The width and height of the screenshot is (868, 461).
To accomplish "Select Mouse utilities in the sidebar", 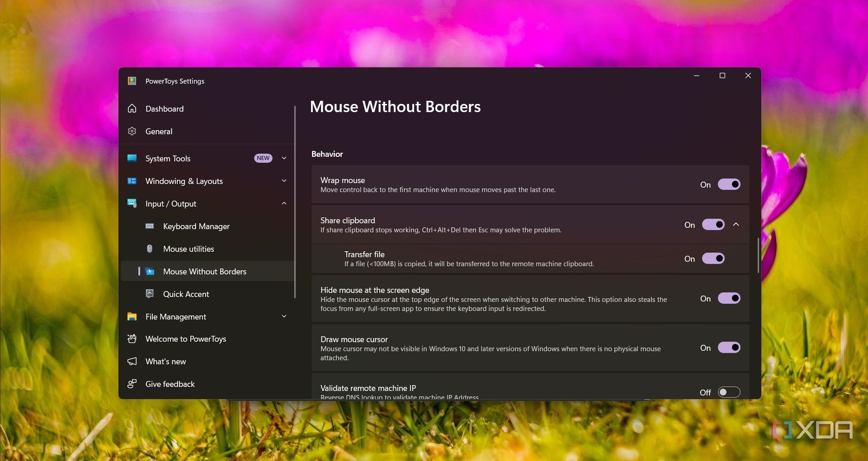I will (208, 249).
